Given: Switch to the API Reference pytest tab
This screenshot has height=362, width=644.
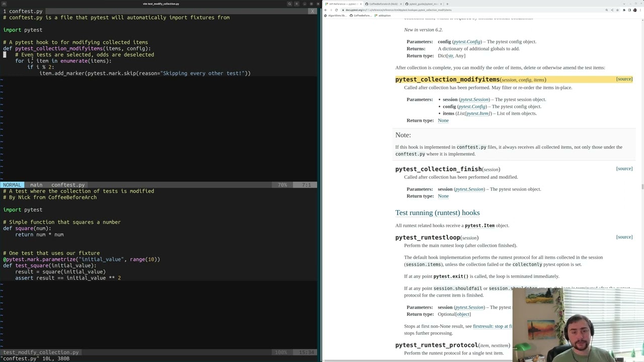Looking at the screenshot, I should tap(343, 4).
